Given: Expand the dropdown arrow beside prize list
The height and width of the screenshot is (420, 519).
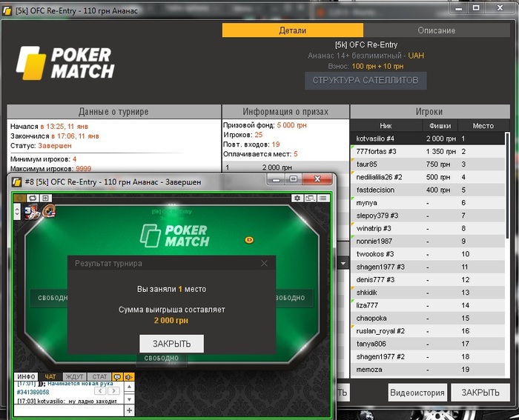Looking at the screenshot, I should pos(343,264).
